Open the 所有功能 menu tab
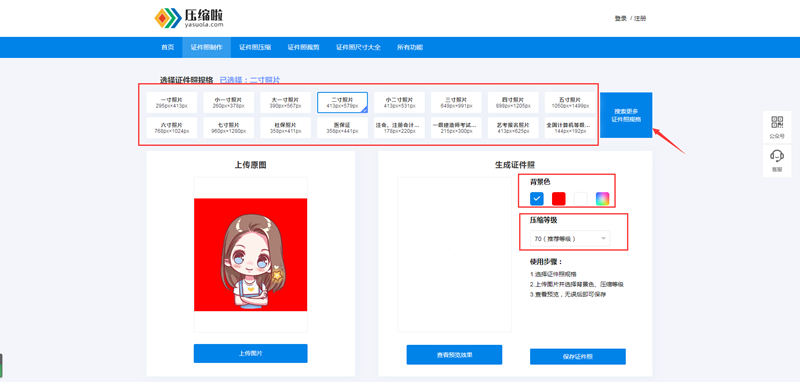 pos(410,47)
